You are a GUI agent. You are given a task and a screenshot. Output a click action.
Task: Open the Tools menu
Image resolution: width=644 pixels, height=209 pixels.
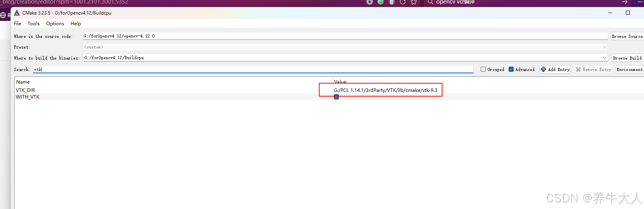[33, 24]
